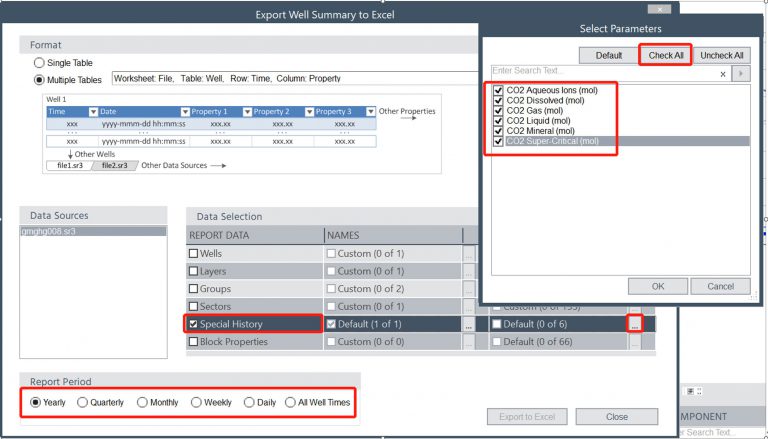
Task: Open ellipsis next to Groups names
Action: coord(468,289)
